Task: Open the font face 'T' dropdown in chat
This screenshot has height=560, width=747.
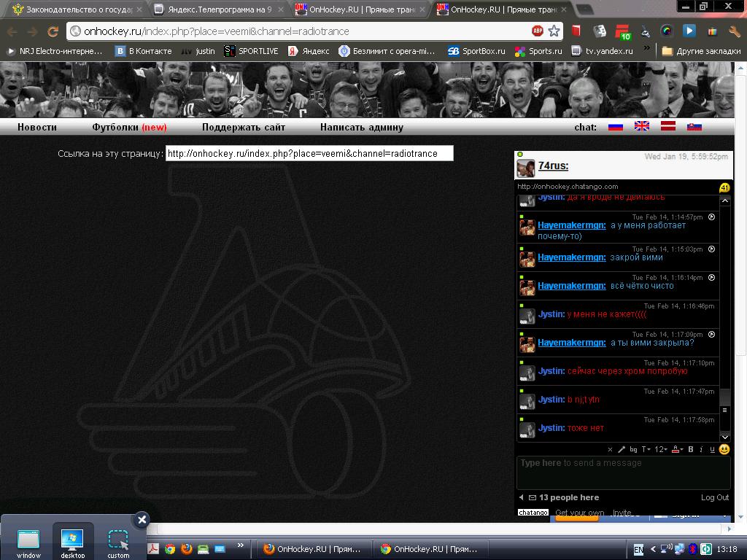Action: (x=646, y=449)
